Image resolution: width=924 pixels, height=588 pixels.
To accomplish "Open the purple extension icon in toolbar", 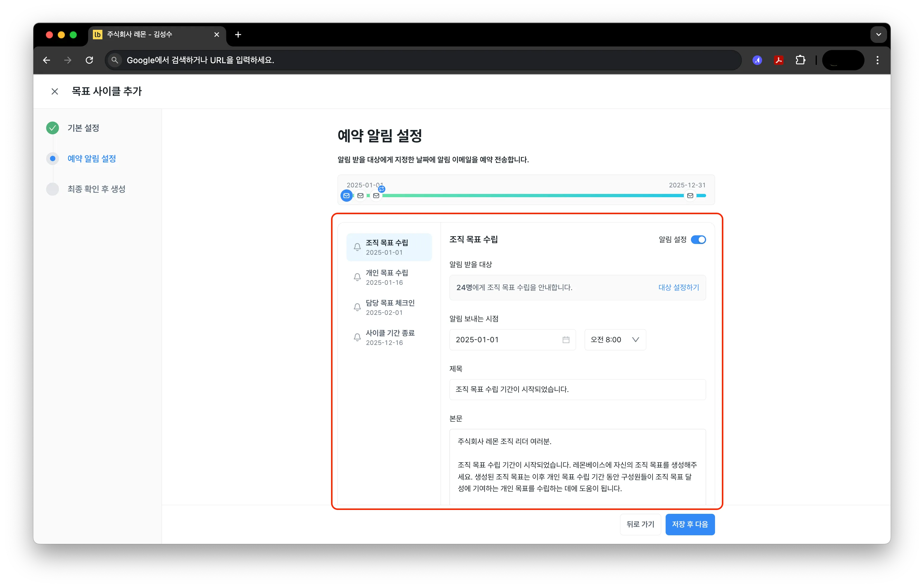I will 757,60.
